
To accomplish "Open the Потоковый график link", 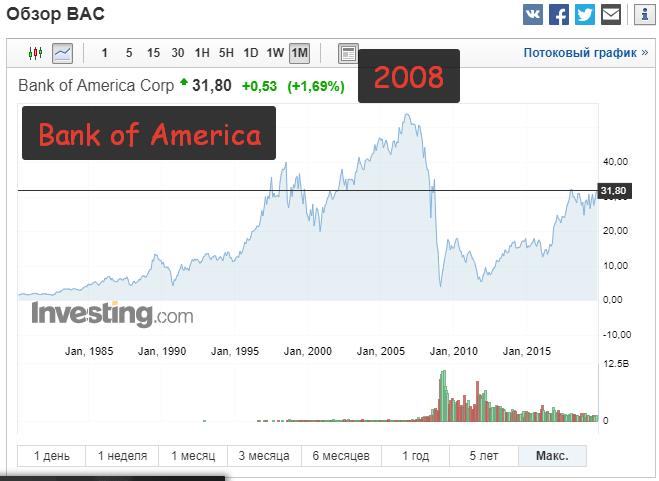I will [585, 52].
